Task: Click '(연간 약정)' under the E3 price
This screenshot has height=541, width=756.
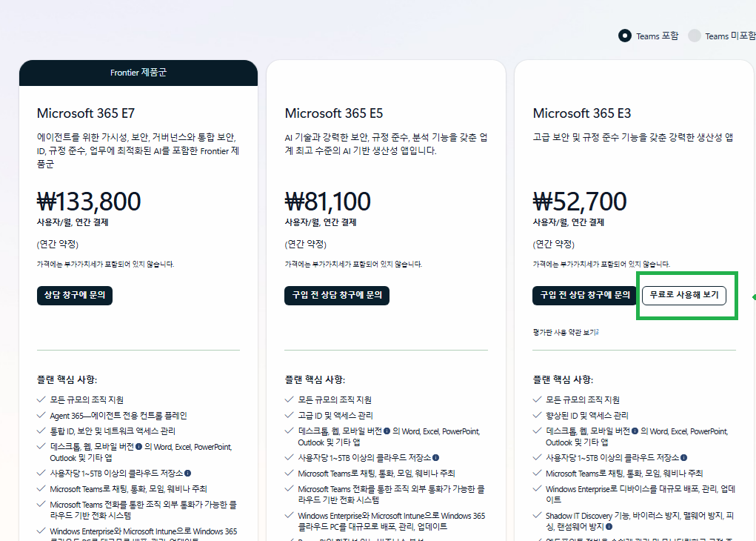Action: click(554, 245)
